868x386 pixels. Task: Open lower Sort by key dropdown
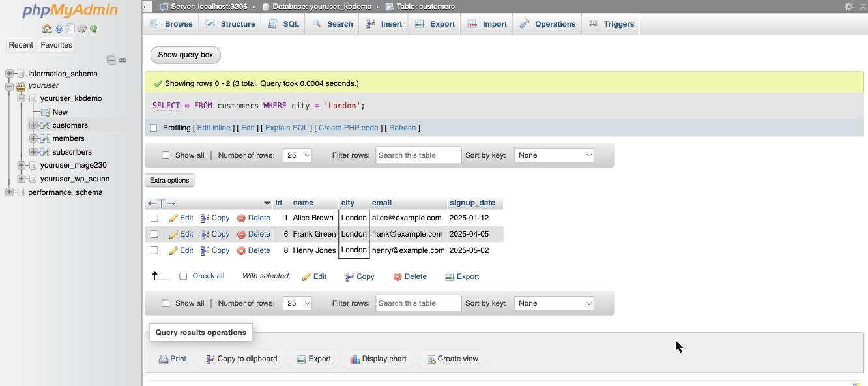(x=554, y=303)
